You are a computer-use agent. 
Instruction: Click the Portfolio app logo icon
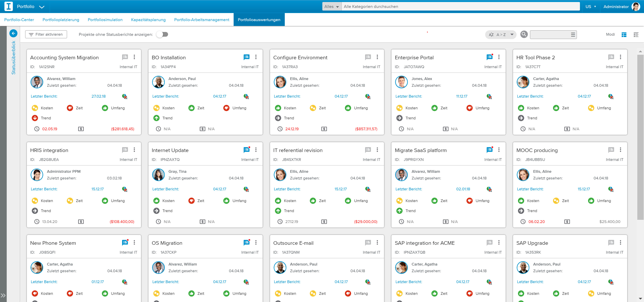point(9,7)
